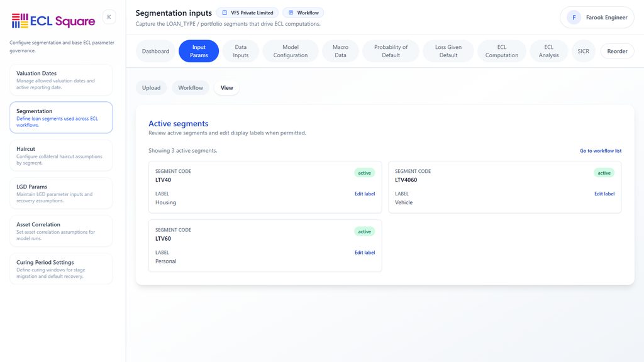
Task: Switch to Loss Given Default tab
Action: click(x=448, y=52)
